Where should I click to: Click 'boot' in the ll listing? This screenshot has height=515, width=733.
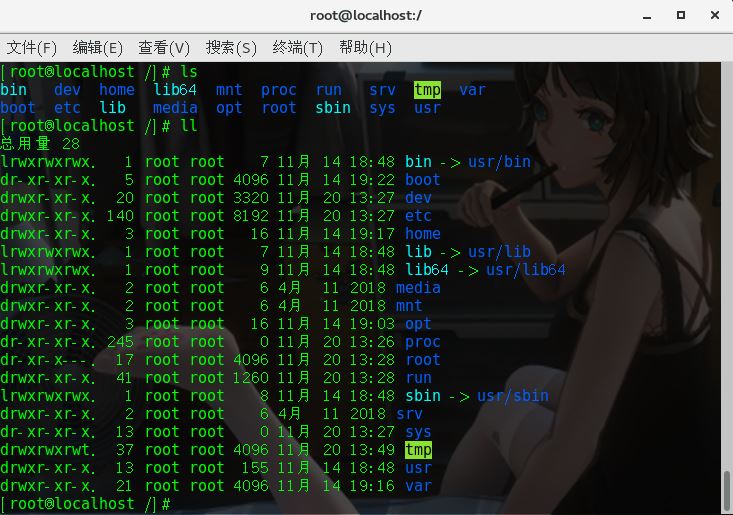click(423, 180)
